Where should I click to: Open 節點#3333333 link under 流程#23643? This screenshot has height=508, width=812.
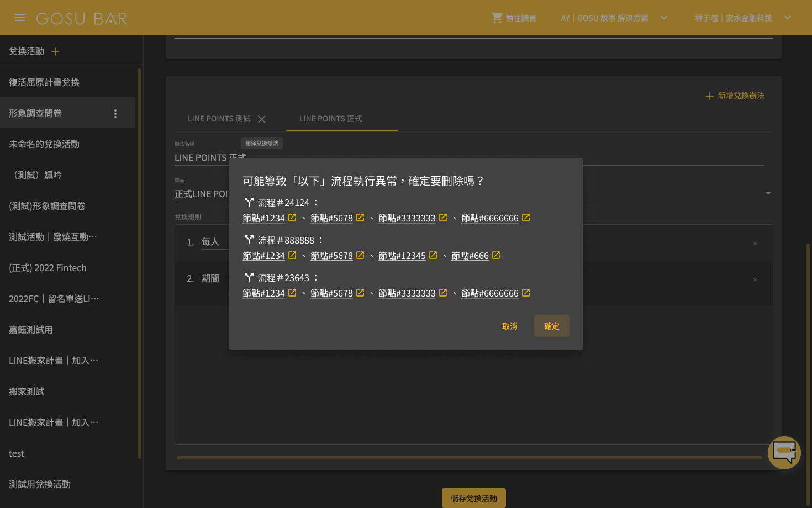coord(407,293)
